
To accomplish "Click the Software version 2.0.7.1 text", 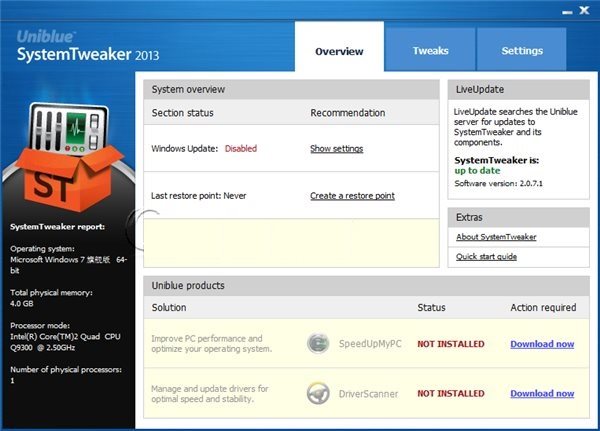I will [498, 183].
